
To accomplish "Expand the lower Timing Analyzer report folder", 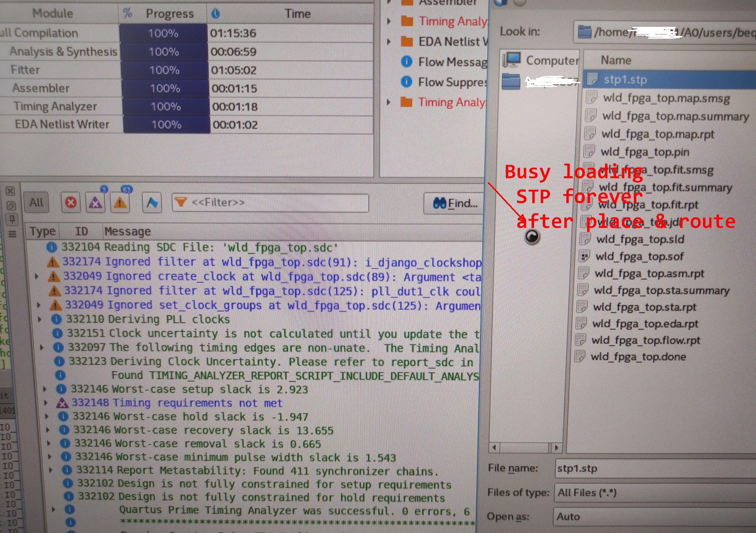I will click(389, 102).
